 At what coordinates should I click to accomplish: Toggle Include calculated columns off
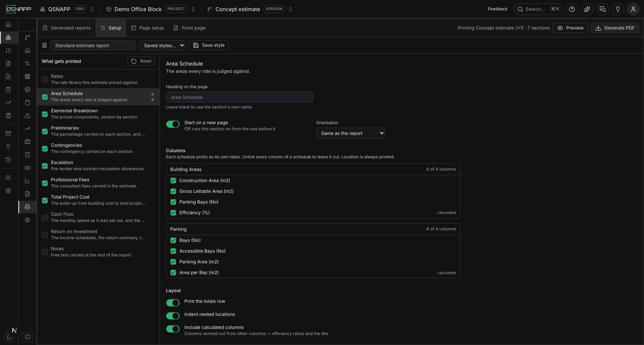[x=173, y=329]
